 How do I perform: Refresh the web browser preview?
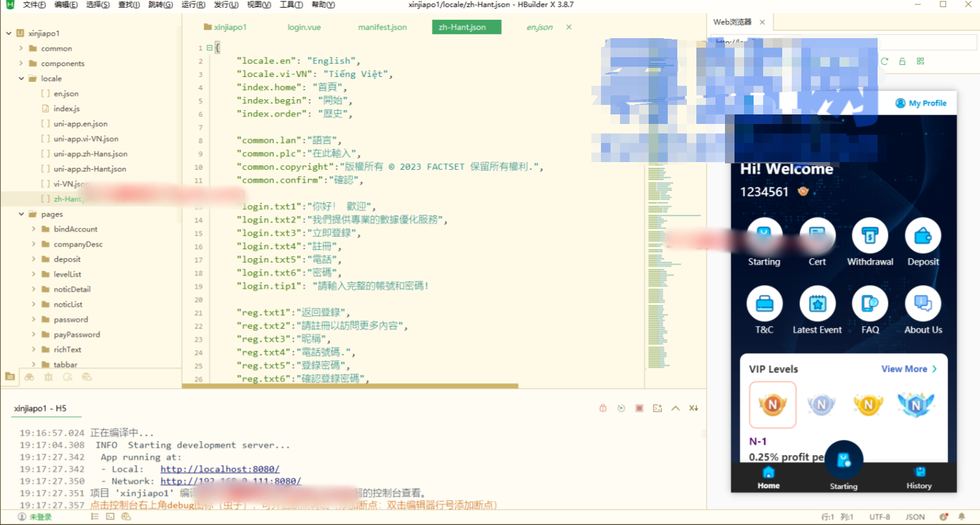(x=884, y=61)
